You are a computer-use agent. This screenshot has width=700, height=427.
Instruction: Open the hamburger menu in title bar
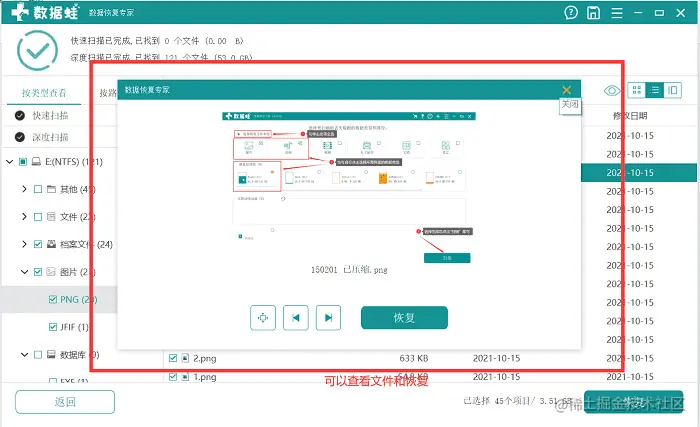pyautogui.click(x=617, y=13)
